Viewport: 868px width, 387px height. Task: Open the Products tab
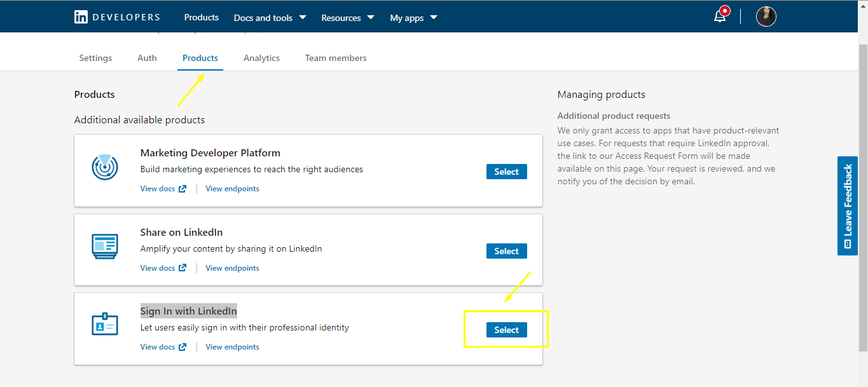pyautogui.click(x=200, y=58)
